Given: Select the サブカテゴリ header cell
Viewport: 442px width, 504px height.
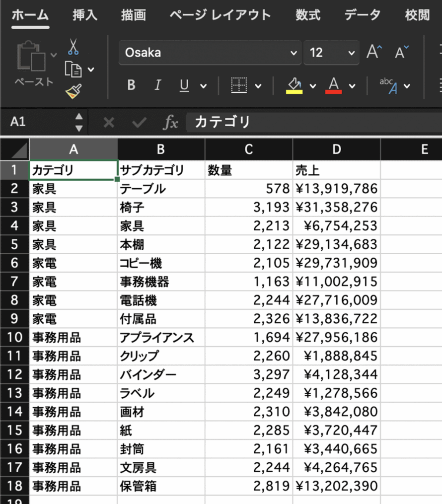Looking at the screenshot, I should 161,170.
